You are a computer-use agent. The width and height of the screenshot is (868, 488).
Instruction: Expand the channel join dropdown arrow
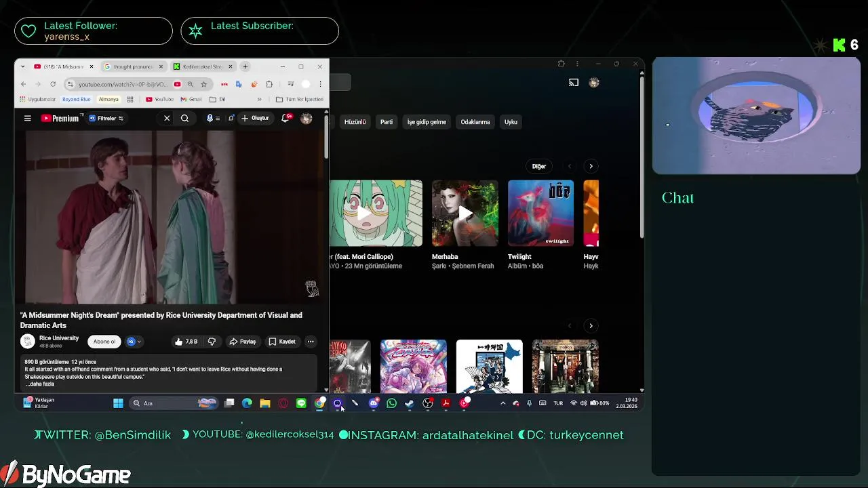click(140, 342)
